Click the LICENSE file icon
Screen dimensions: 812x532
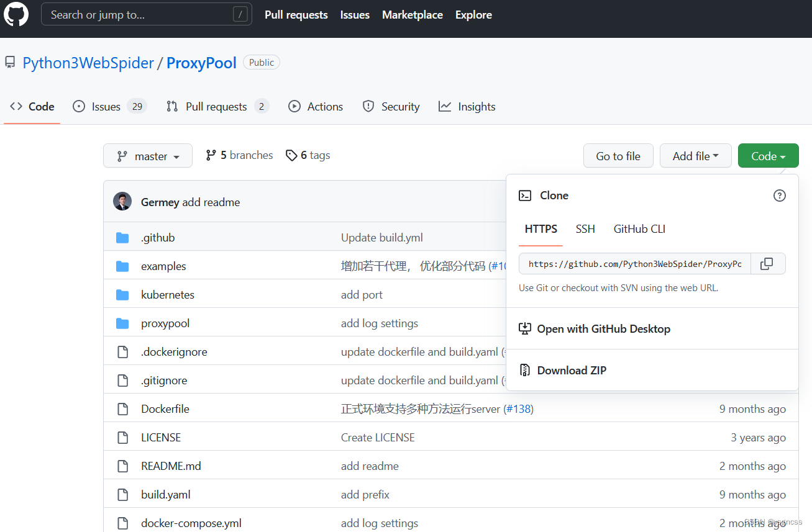coord(123,438)
